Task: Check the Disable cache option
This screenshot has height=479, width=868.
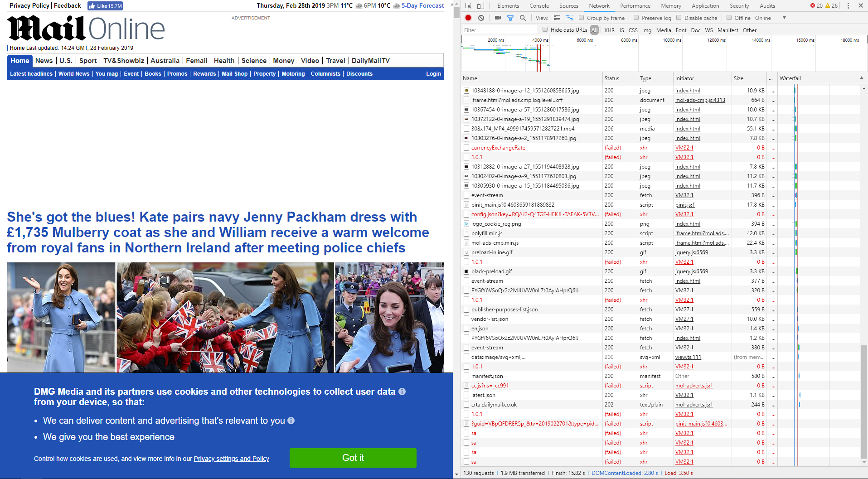Action: (679, 18)
